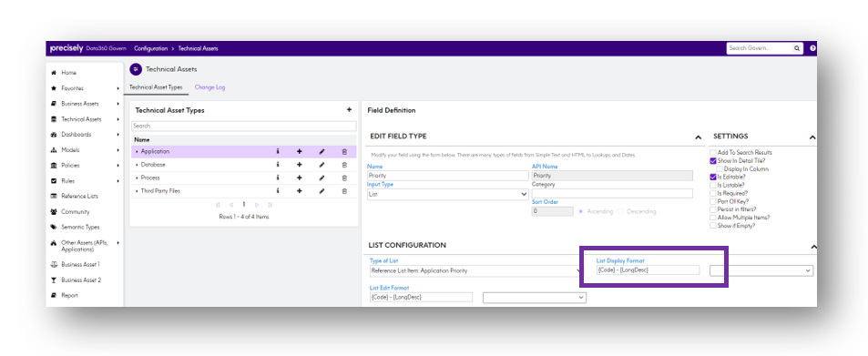Click the Business Asset 1 scales icon
Viewport: 868px width, 356px height.
[x=54, y=265]
